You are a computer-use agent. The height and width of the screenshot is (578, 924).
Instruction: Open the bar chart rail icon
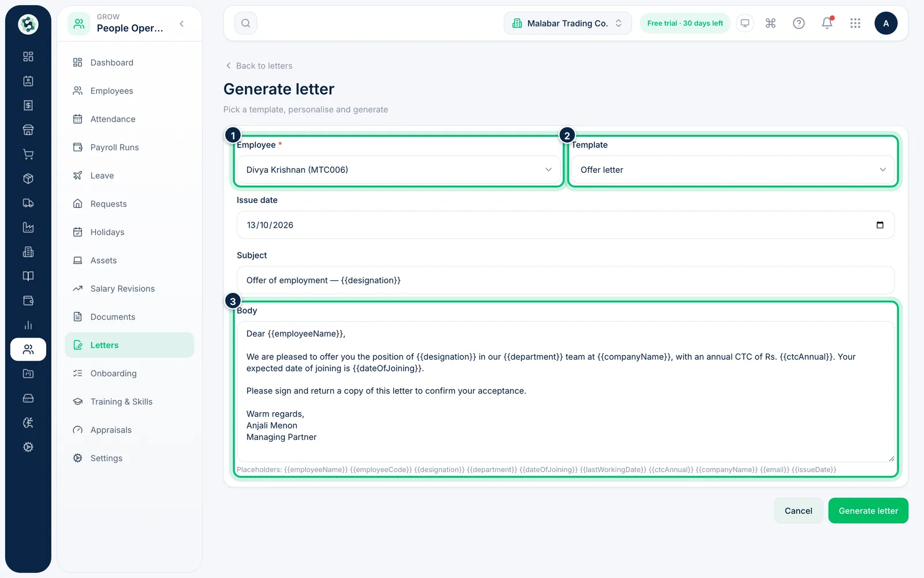[x=28, y=325]
